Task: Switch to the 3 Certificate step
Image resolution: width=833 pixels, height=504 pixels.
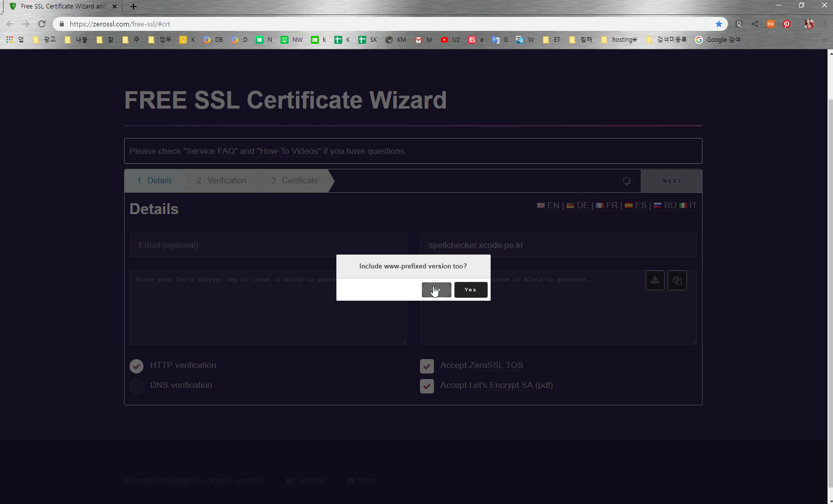Action: click(x=294, y=181)
